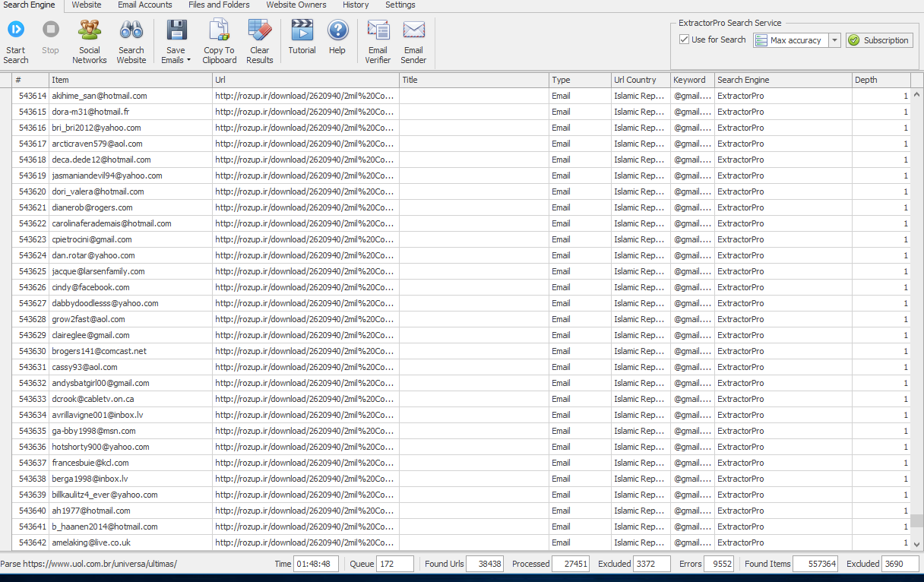
Task: Select row deca.dede12@hotmail.com
Action: tap(462, 160)
